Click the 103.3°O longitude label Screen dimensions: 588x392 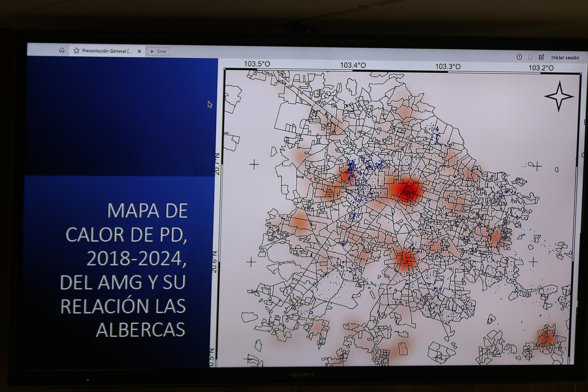point(448,67)
